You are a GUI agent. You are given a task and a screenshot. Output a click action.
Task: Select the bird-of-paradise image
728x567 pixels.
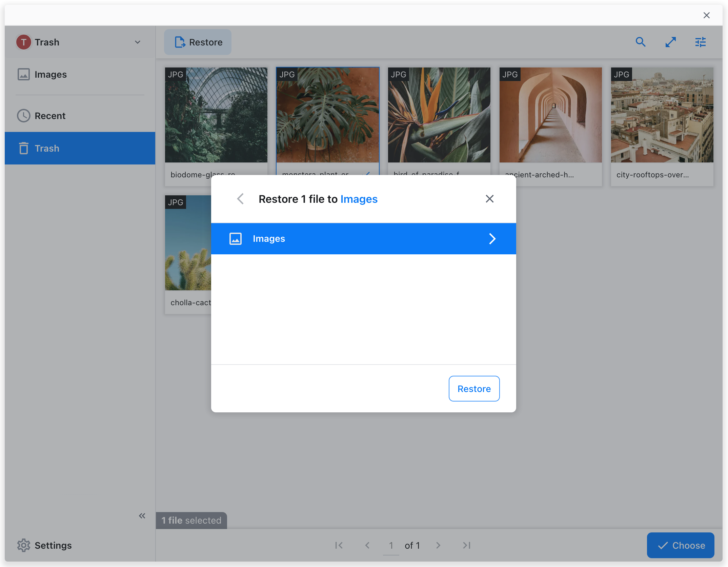tap(439, 115)
